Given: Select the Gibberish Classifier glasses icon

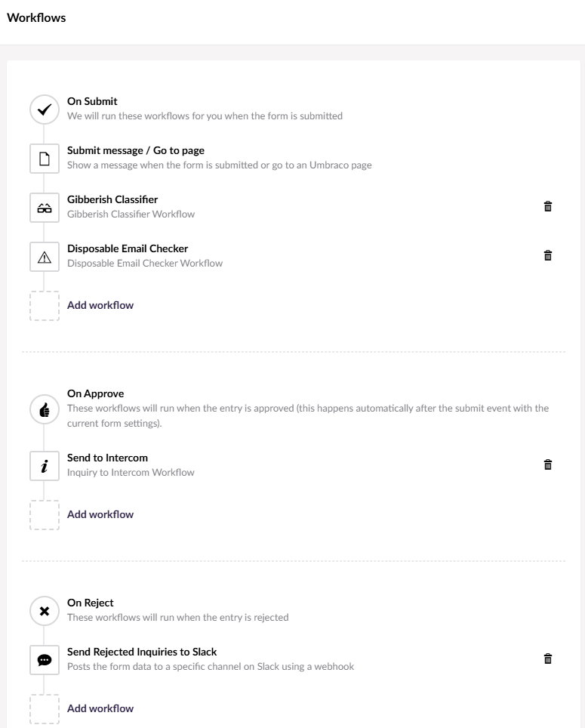Looking at the screenshot, I should (x=45, y=208).
